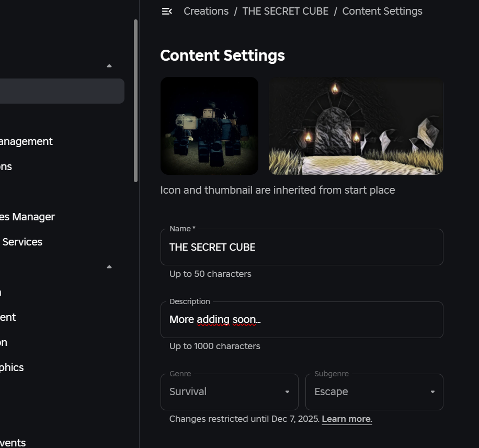The height and width of the screenshot is (448, 479).
Task: Click the Name input field
Action: (302, 247)
